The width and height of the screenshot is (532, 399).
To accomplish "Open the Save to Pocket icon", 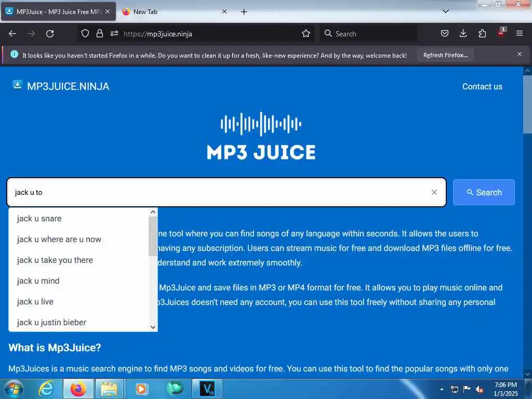I will coord(445,34).
